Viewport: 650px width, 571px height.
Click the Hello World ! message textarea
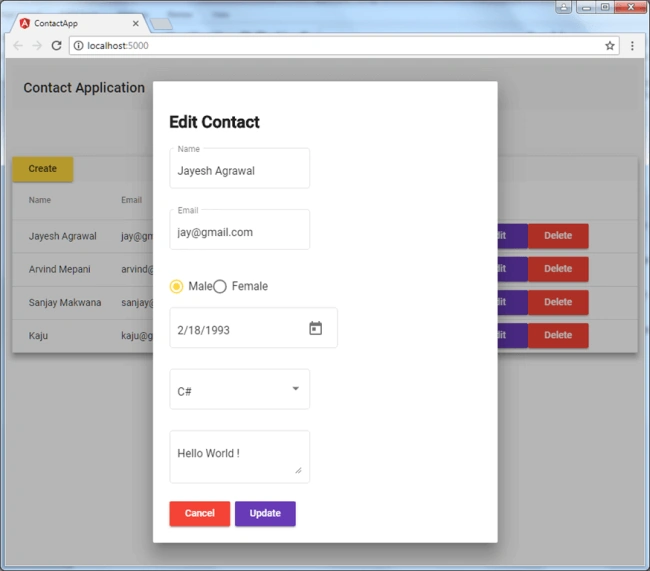coord(240,457)
